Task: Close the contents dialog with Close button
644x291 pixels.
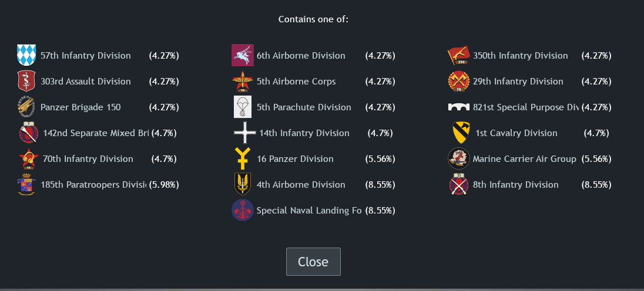Action: [x=313, y=262]
